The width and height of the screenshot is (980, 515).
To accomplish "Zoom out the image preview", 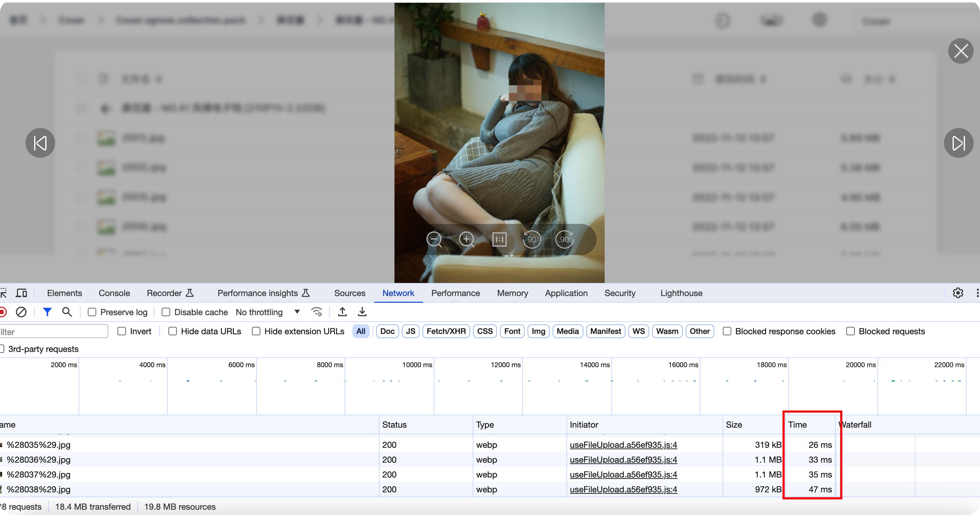I will coord(434,239).
